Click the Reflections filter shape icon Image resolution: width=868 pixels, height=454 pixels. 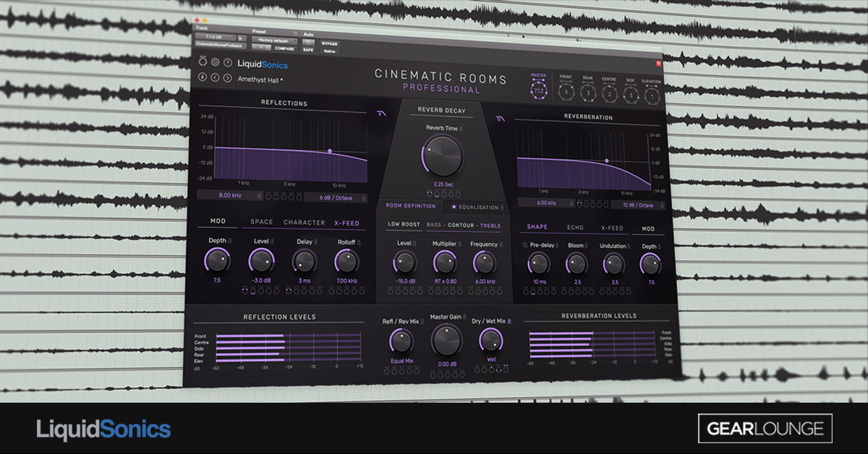pyautogui.click(x=381, y=113)
